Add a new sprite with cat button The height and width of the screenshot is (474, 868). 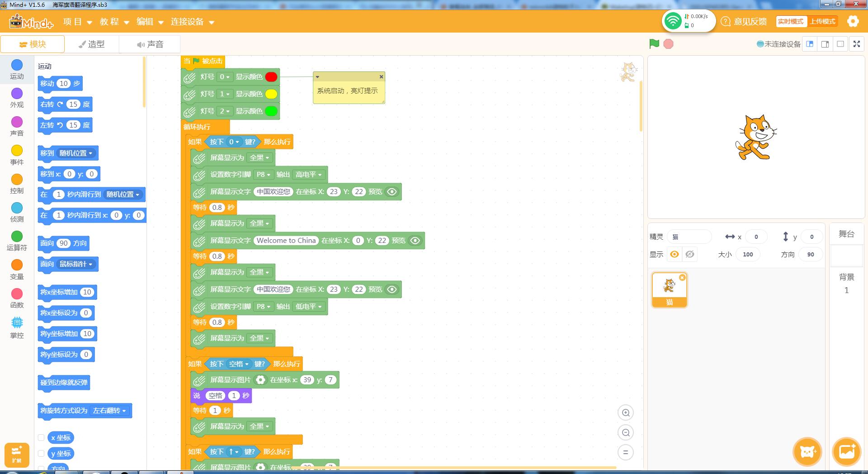coord(807,451)
